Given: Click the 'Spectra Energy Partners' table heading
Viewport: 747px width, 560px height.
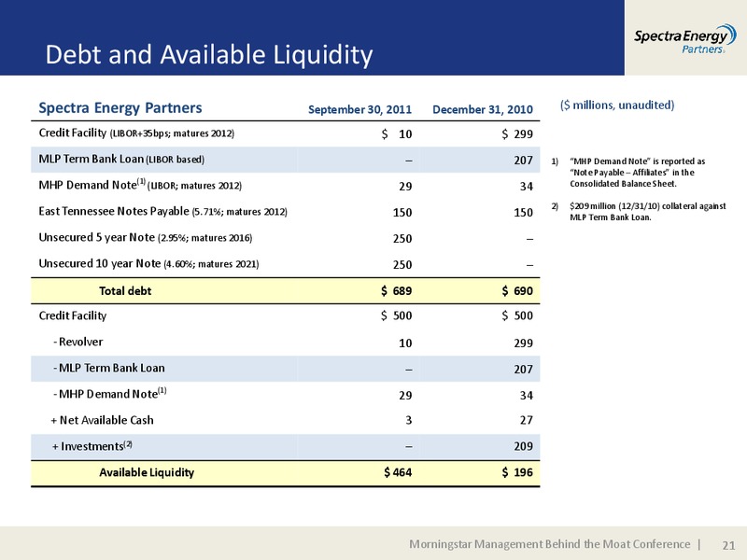Looking at the screenshot, I should point(120,108).
